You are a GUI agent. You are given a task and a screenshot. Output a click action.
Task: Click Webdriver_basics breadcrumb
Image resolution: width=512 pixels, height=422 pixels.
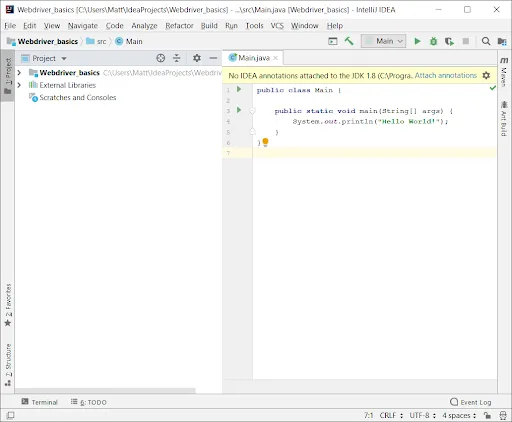43,41
